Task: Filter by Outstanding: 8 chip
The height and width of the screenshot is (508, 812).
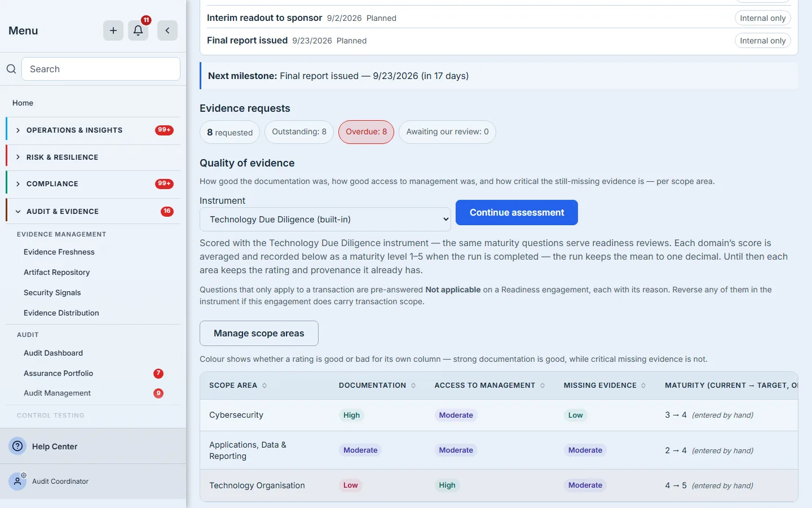Action: click(x=299, y=132)
